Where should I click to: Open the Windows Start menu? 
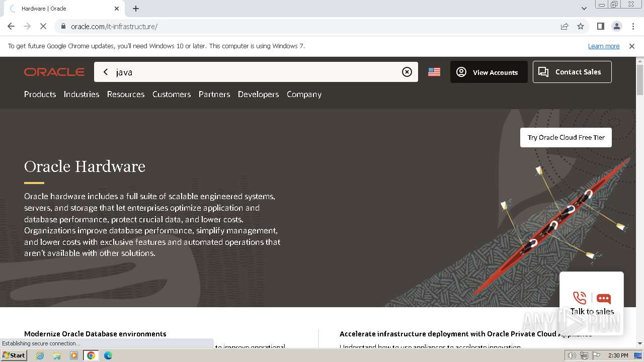[x=14, y=355]
